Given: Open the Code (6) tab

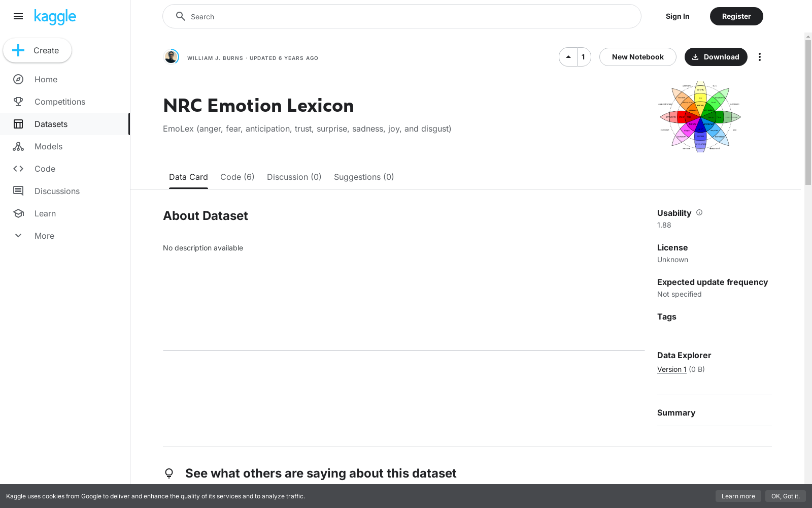Looking at the screenshot, I should pos(238,177).
